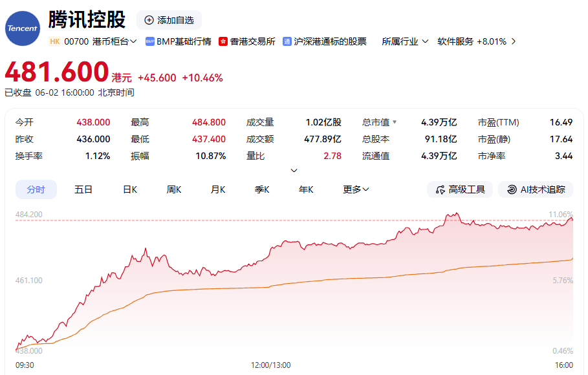Click the 00700 stock code

(76, 41)
